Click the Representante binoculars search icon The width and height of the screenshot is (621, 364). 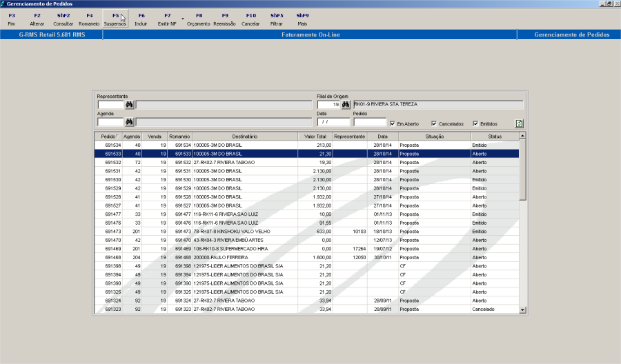point(129,105)
